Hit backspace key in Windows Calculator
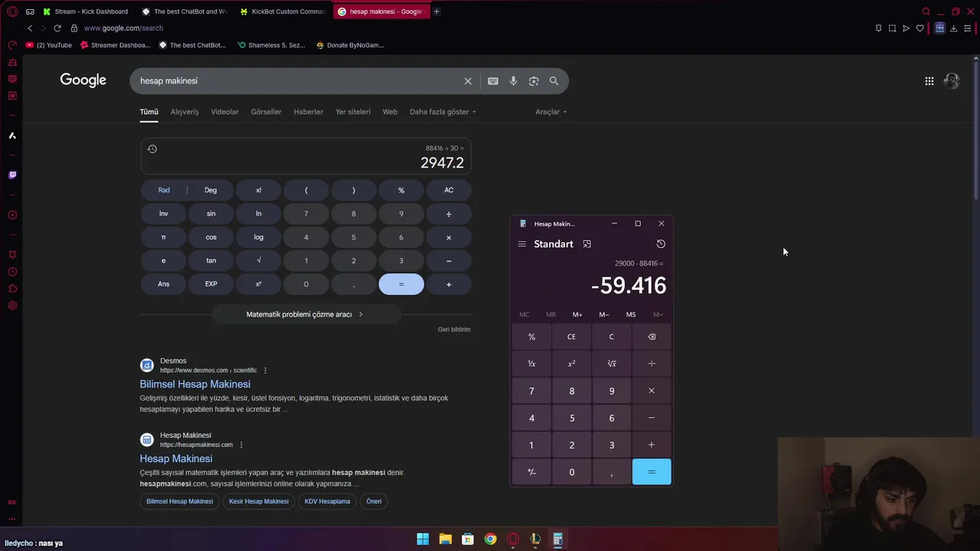The height and width of the screenshot is (551, 980). coord(652,337)
